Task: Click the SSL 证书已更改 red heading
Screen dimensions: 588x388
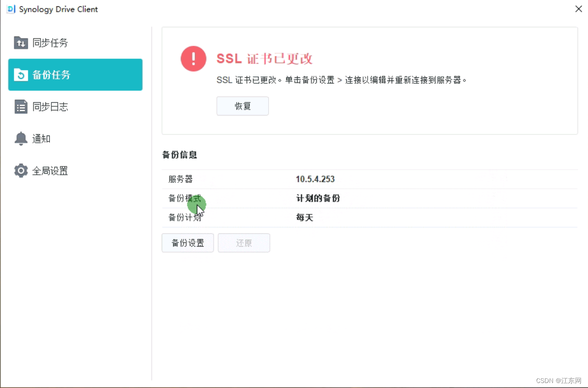Action: pos(264,59)
